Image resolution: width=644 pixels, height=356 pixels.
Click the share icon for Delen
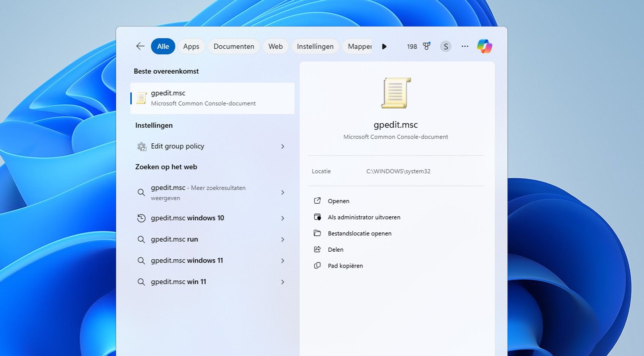point(317,249)
